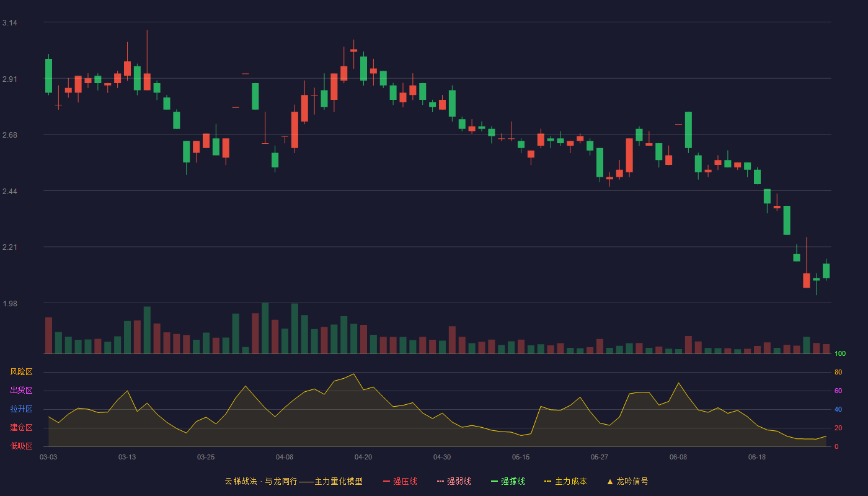Click the 3.14 price axis label
Image resolution: width=868 pixels, height=496 pixels.
pos(10,23)
